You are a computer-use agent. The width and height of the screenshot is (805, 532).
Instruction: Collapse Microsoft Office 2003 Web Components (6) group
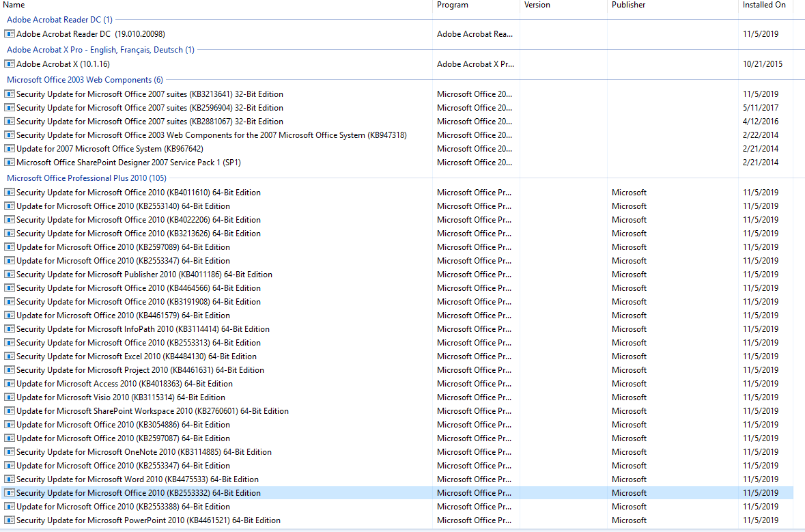(85, 80)
